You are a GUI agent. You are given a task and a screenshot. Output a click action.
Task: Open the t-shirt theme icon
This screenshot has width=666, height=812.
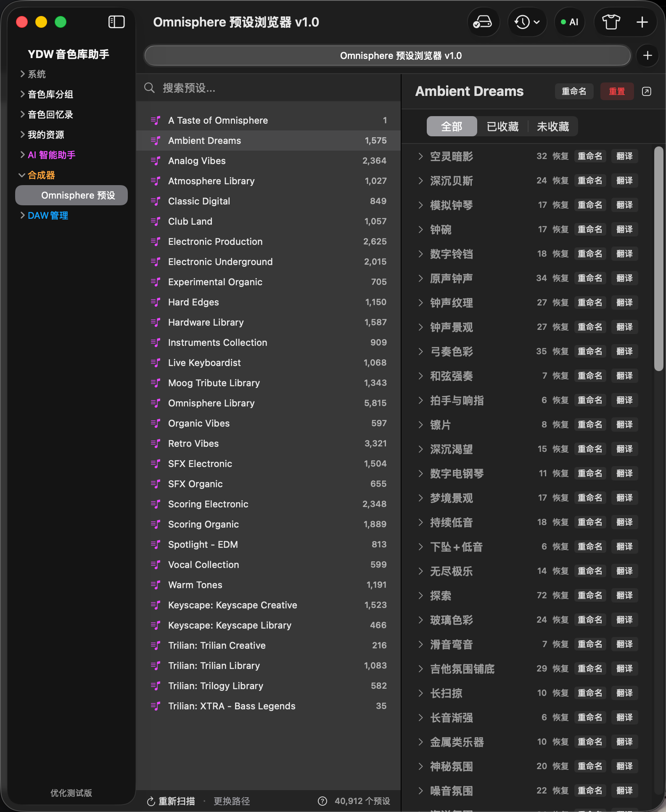[611, 22]
